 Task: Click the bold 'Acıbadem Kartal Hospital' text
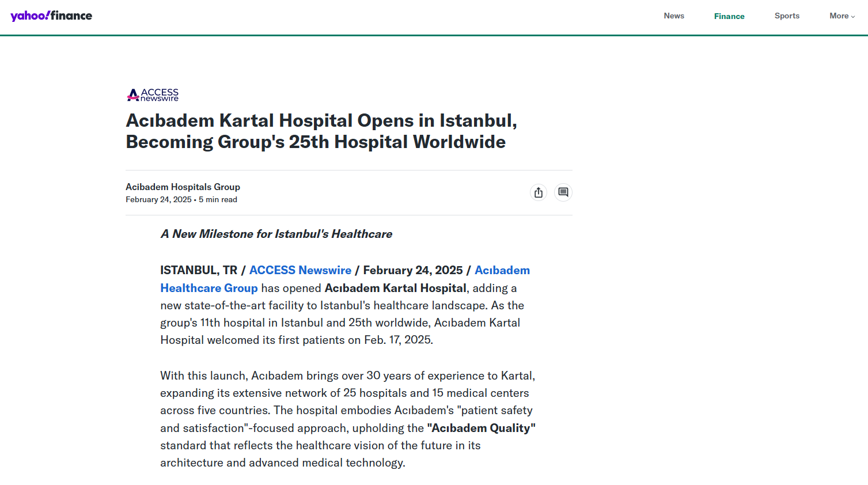tap(396, 288)
